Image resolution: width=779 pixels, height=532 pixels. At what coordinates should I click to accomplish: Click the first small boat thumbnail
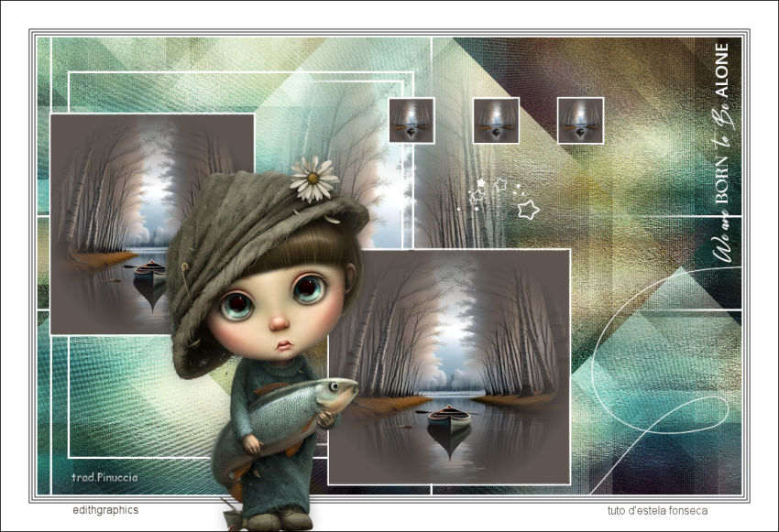[x=411, y=121]
